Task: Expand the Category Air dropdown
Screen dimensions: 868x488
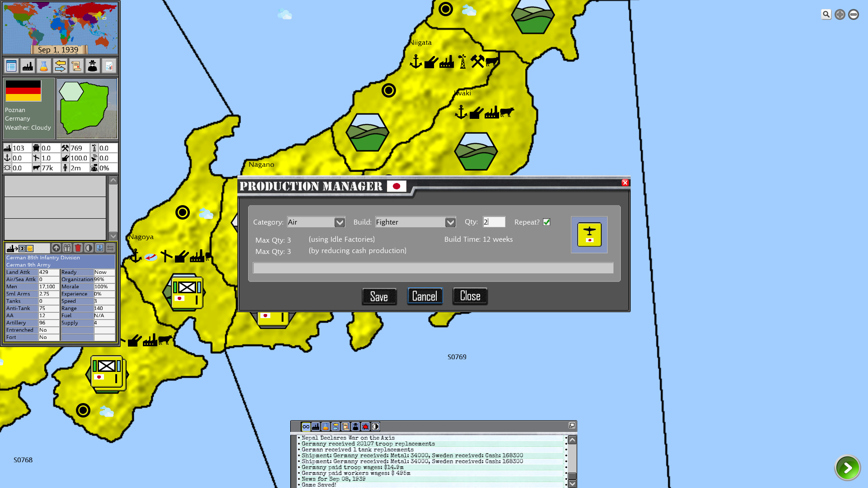Action: click(x=340, y=222)
